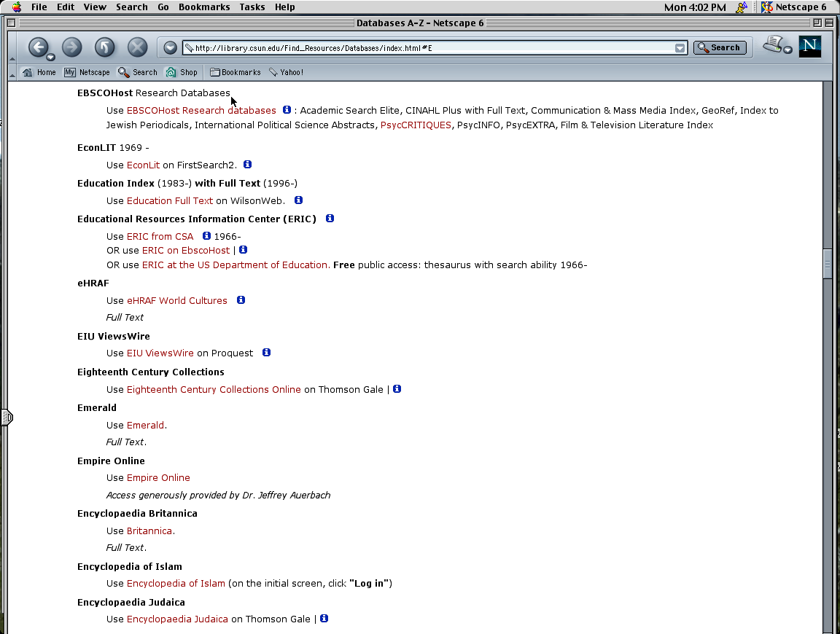The width and height of the screenshot is (840, 634).
Task: Follow the EconLit link
Action: tap(143, 165)
